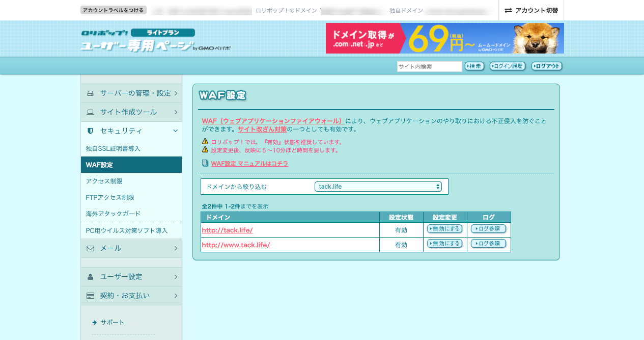
Task: View the log for http://www.tack.life/ via ログ参照
Action: click(488, 244)
